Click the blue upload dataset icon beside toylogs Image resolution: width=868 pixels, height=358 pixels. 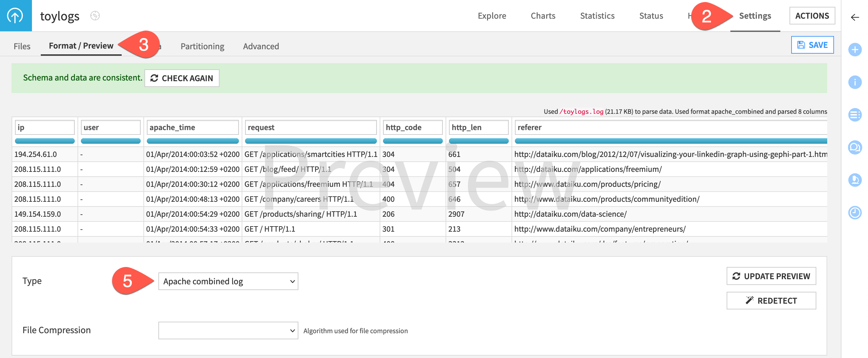point(15,15)
